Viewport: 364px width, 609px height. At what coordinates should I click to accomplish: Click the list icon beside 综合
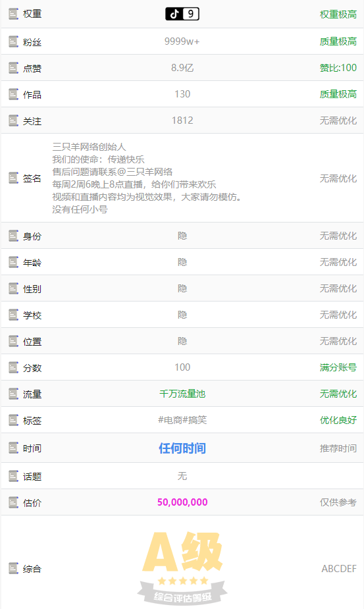coord(13,568)
